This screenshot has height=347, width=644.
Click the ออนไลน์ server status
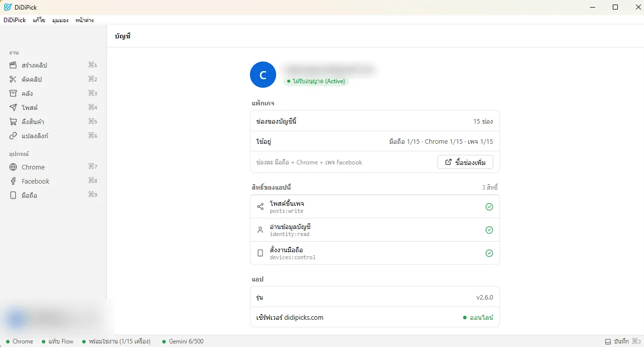coord(478,318)
